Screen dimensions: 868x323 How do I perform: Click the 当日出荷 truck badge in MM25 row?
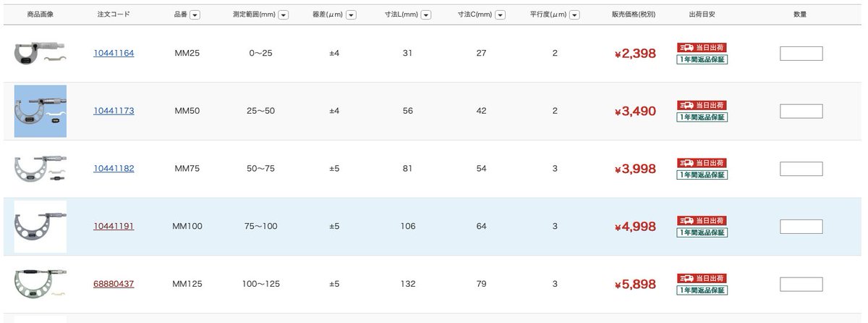(x=702, y=47)
